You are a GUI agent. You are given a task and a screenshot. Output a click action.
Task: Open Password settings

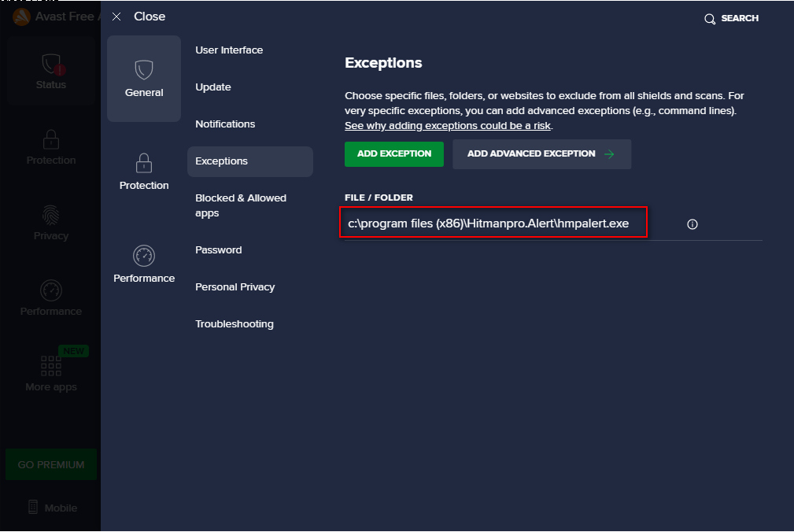(x=219, y=250)
